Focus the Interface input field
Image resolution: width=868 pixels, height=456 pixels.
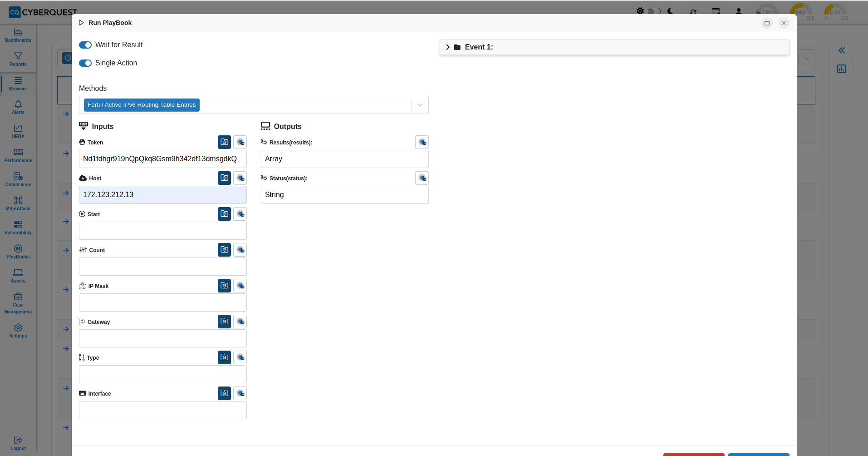[163, 410]
